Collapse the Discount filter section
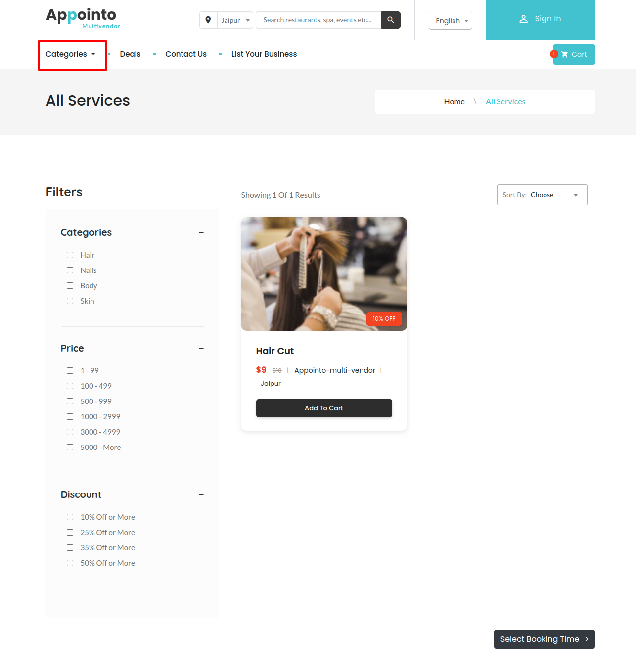 [x=201, y=494]
